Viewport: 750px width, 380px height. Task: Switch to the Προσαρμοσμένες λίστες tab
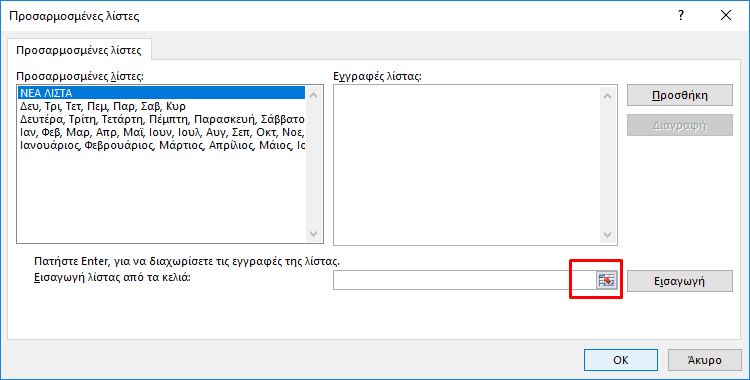tap(79, 50)
